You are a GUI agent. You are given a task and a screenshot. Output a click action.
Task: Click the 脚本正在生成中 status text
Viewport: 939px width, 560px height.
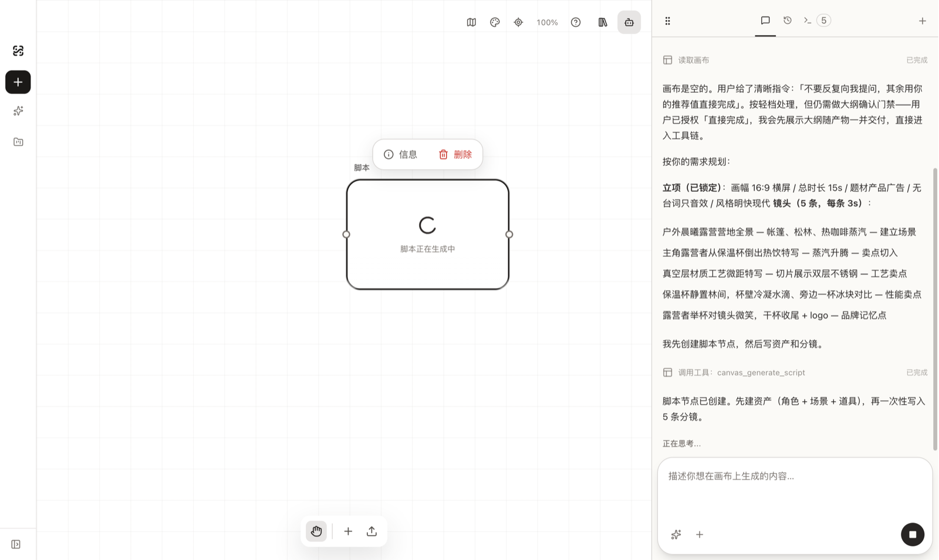(428, 249)
